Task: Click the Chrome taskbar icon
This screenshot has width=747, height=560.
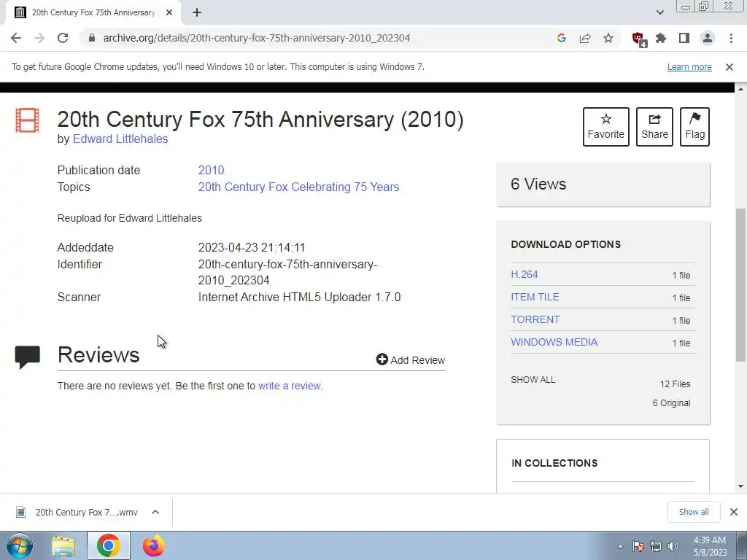Action: point(109,545)
